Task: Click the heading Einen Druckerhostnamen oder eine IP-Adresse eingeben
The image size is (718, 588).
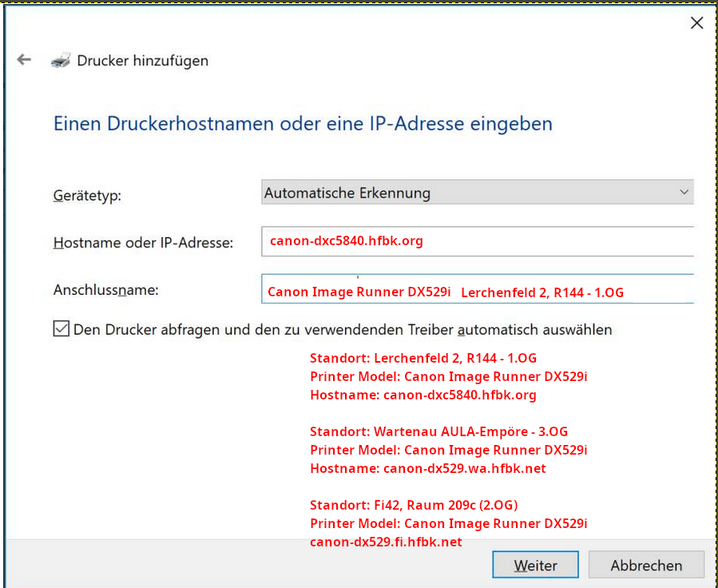Action: (x=303, y=124)
